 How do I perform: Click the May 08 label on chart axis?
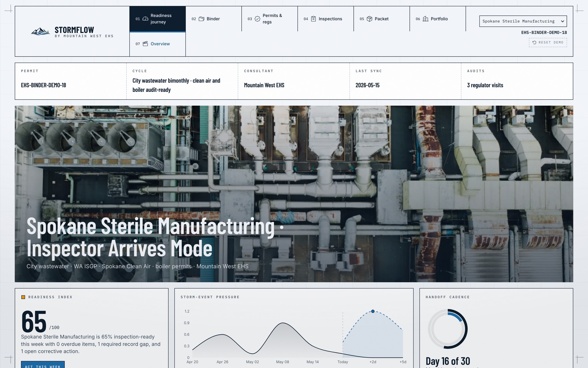point(283,362)
